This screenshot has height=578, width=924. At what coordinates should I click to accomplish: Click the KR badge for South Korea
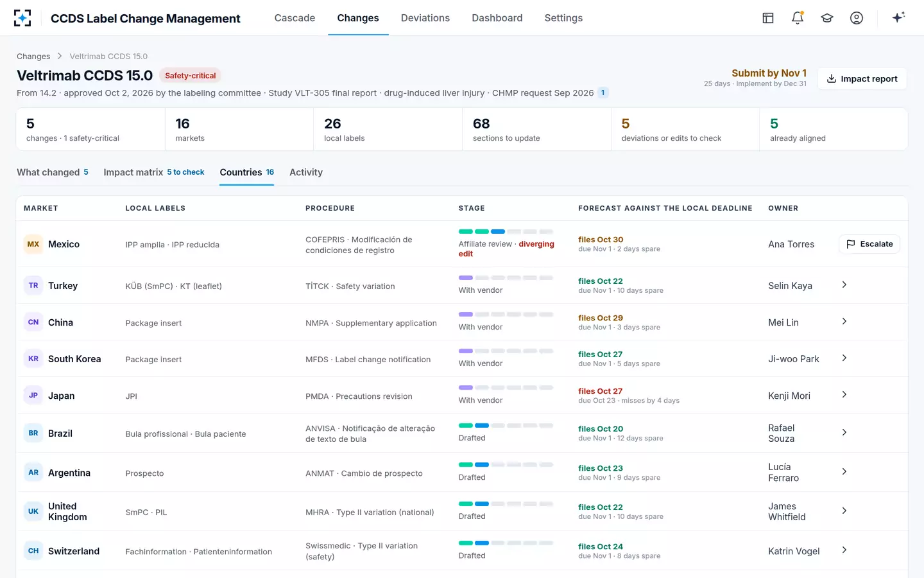[33, 358]
